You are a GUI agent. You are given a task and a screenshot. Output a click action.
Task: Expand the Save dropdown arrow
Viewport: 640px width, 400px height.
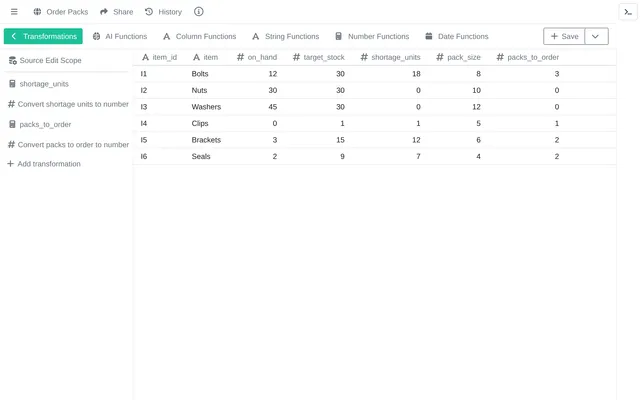tap(596, 36)
